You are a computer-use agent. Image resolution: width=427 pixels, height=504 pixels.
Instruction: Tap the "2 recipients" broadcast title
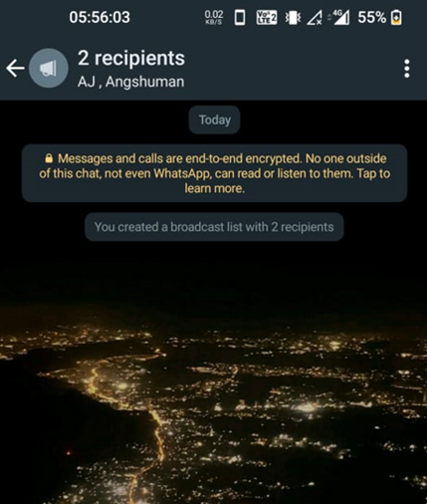pos(131,59)
